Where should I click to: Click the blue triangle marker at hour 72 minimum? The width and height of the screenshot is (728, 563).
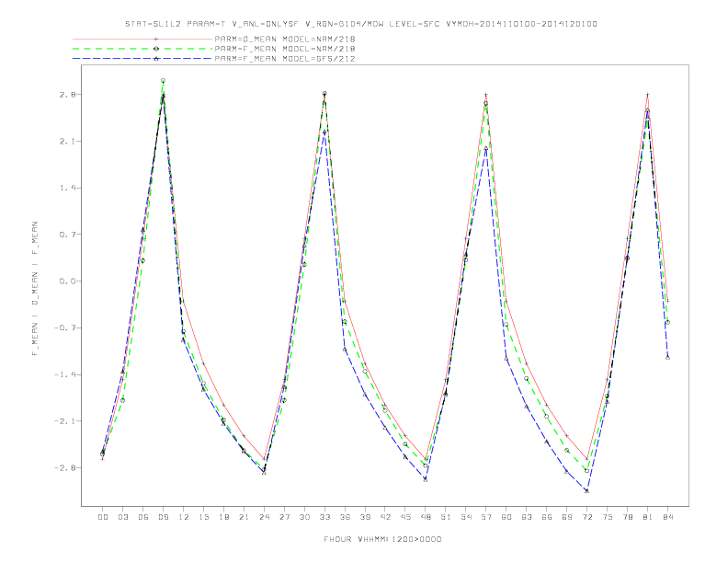pyautogui.click(x=586, y=490)
